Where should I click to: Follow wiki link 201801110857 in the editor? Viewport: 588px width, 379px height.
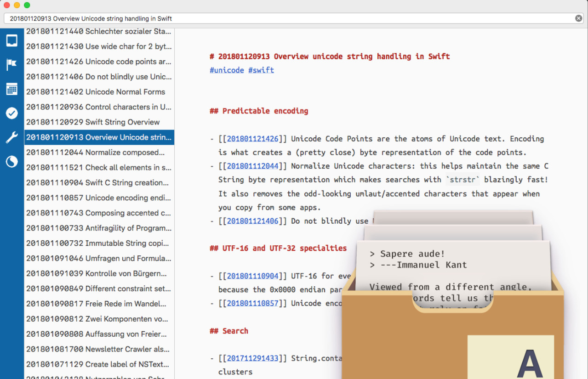[x=252, y=304]
